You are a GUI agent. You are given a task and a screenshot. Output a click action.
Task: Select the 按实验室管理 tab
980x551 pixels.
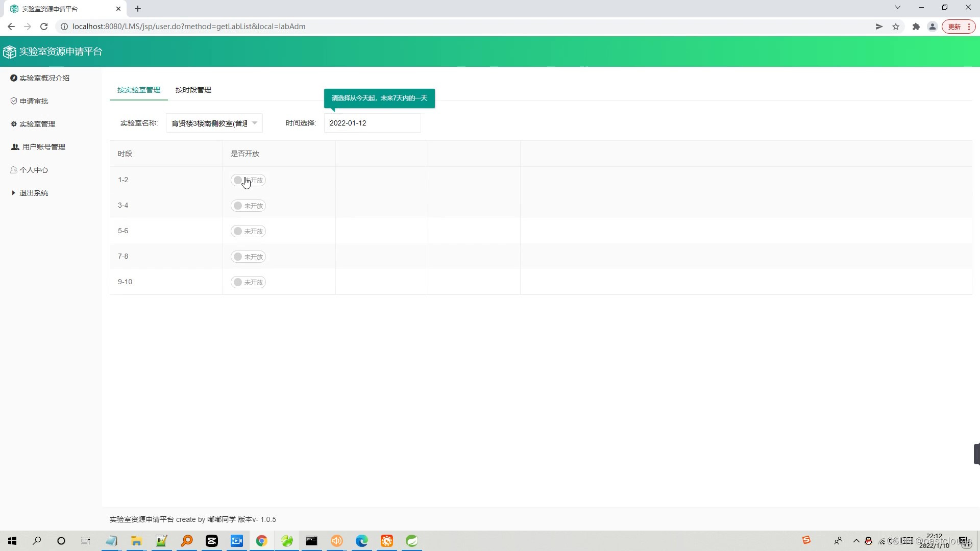139,90
